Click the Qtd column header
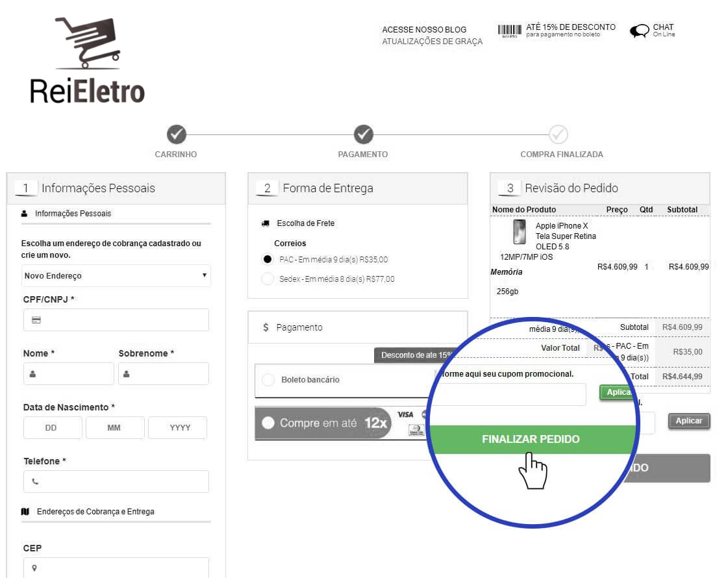Screen dimensions: 728x578 point(646,210)
